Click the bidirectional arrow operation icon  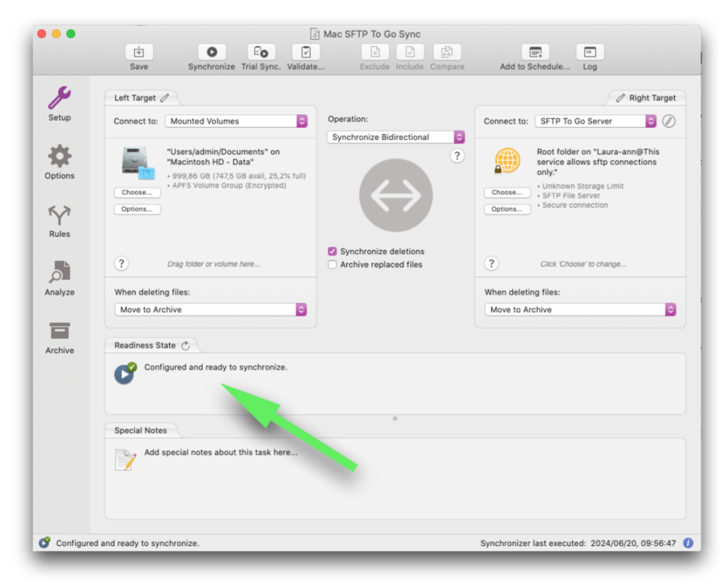tap(396, 196)
